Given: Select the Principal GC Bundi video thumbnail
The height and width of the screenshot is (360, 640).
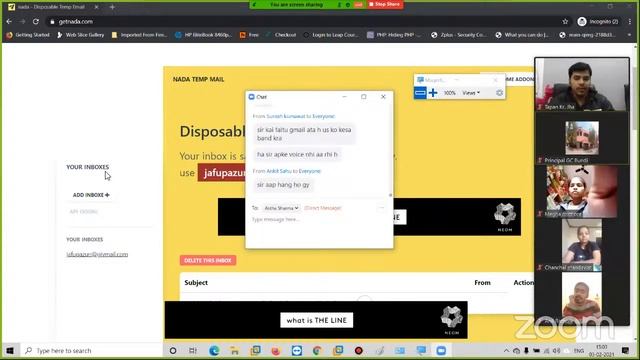Looking at the screenshot, I should 582,138.
